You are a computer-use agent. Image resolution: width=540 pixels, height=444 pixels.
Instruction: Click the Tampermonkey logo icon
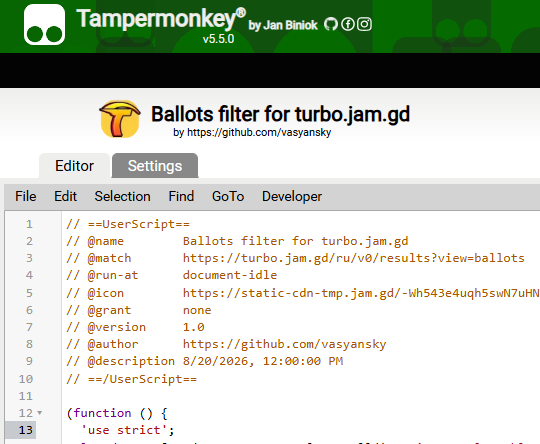[44, 25]
